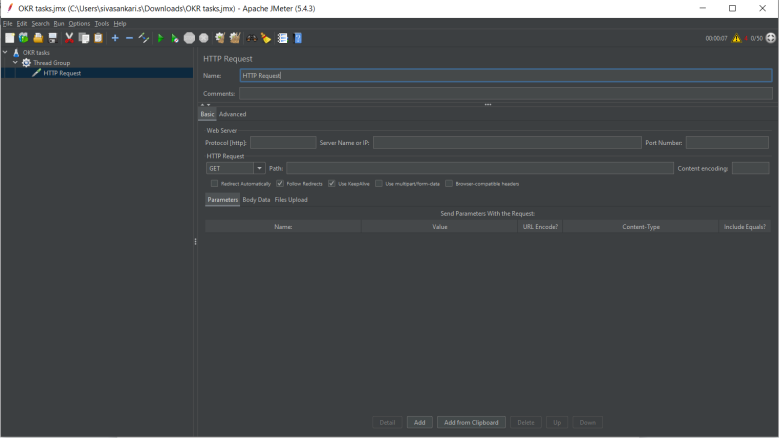Click the Delete parameter button

525,423
